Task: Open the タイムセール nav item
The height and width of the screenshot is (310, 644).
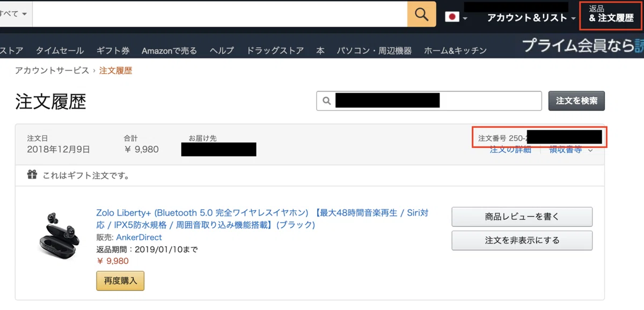Action: pos(60,50)
